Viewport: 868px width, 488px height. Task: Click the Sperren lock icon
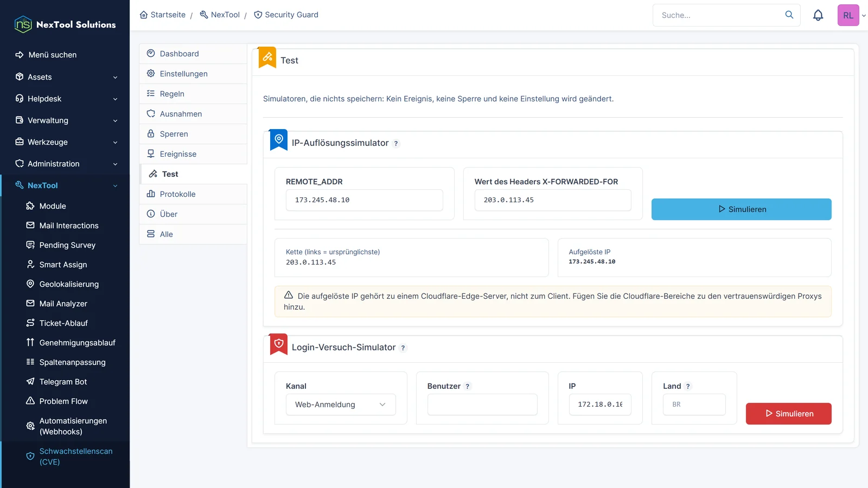coord(151,133)
